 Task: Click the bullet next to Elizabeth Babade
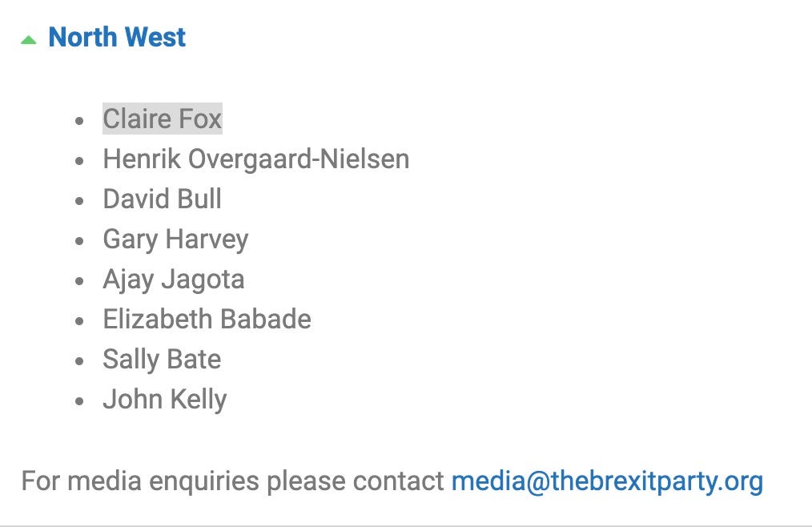point(79,321)
